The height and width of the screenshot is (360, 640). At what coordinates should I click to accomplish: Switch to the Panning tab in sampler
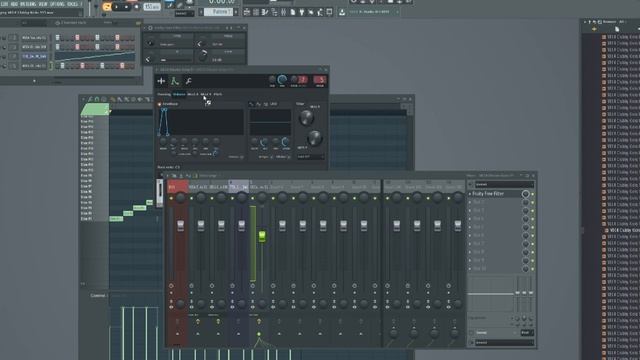coord(164,94)
